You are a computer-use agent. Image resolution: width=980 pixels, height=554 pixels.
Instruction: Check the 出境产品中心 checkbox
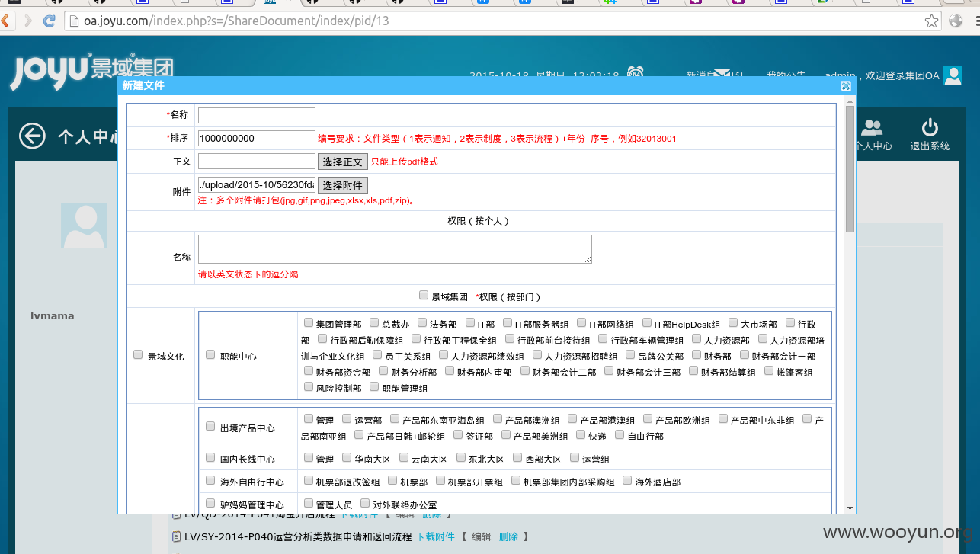210,426
